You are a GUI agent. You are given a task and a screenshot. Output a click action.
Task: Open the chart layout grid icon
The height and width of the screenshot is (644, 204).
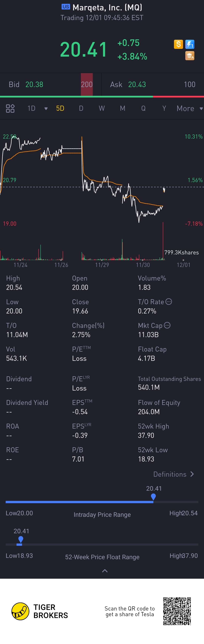pyautogui.click(x=10, y=108)
